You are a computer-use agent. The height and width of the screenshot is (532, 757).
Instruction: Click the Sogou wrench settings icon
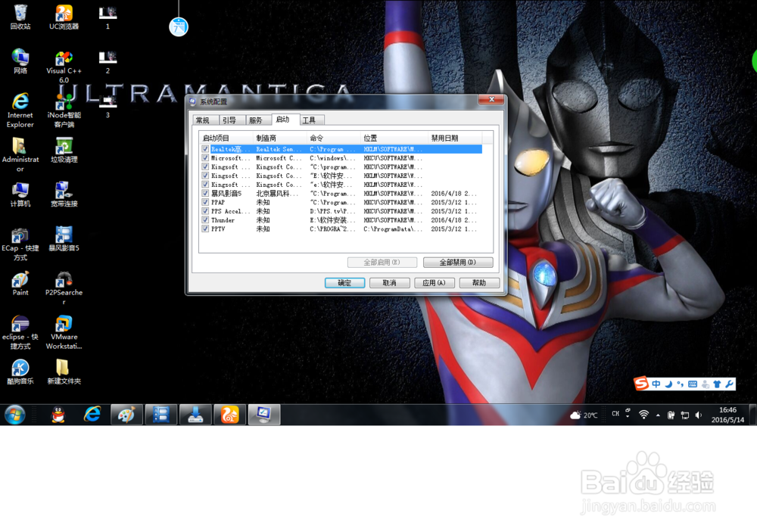[729, 384]
